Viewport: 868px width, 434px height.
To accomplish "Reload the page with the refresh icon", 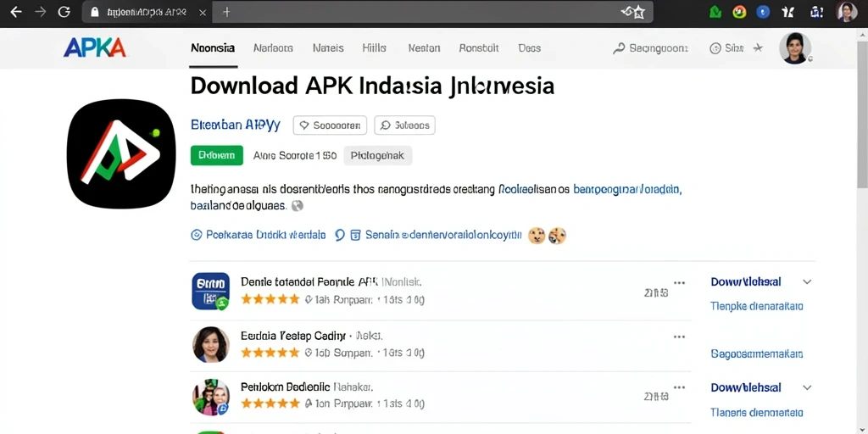I will (64, 12).
